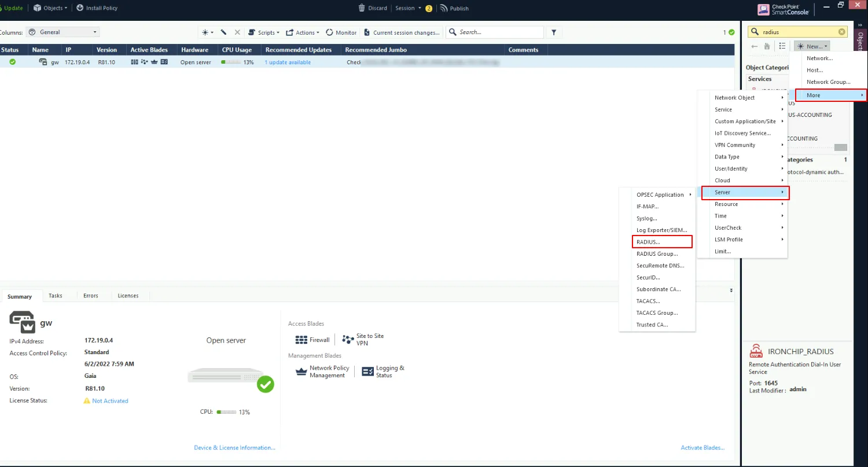
Task: Click the New... dropdown button
Action: coord(812,46)
